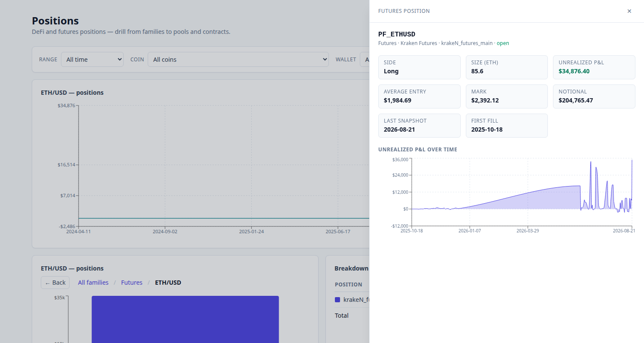The image size is (644, 343).
Task: Select the 2025-06-17 date axis label
Action: [x=338, y=232]
